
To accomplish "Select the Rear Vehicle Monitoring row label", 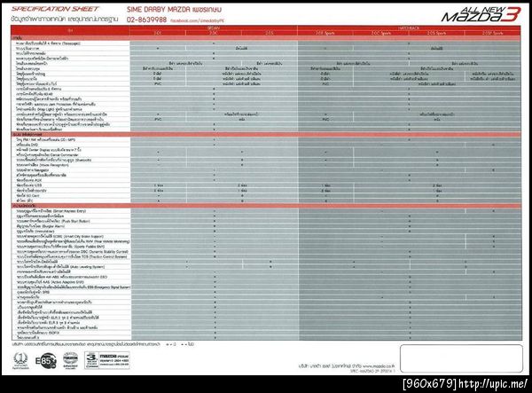I will click(x=73, y=241).
